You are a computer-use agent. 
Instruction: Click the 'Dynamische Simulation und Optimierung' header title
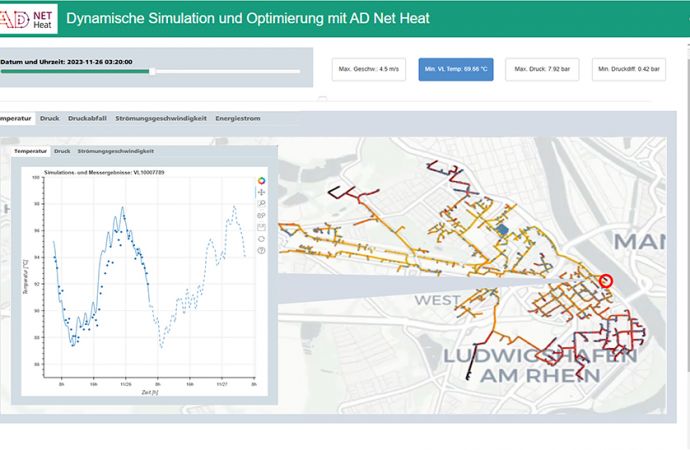point(248,18)
